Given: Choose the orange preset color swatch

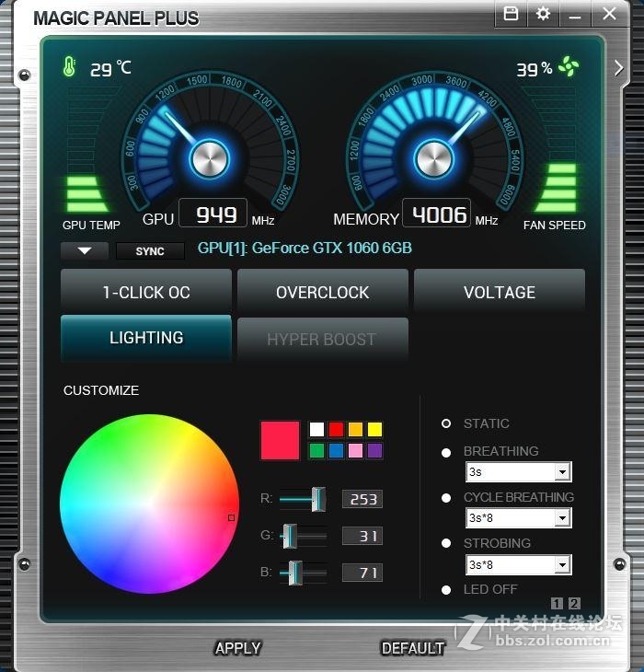Looking at the screenshot, I should (355, 429).
